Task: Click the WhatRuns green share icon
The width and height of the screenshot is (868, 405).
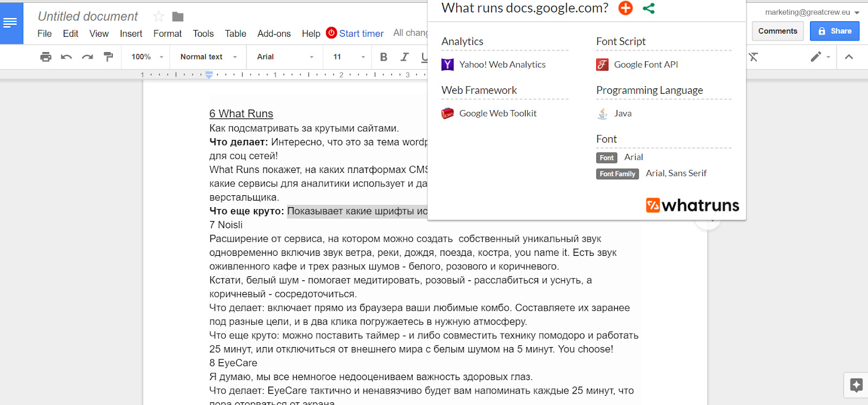Action: click(x=649, y=8)
